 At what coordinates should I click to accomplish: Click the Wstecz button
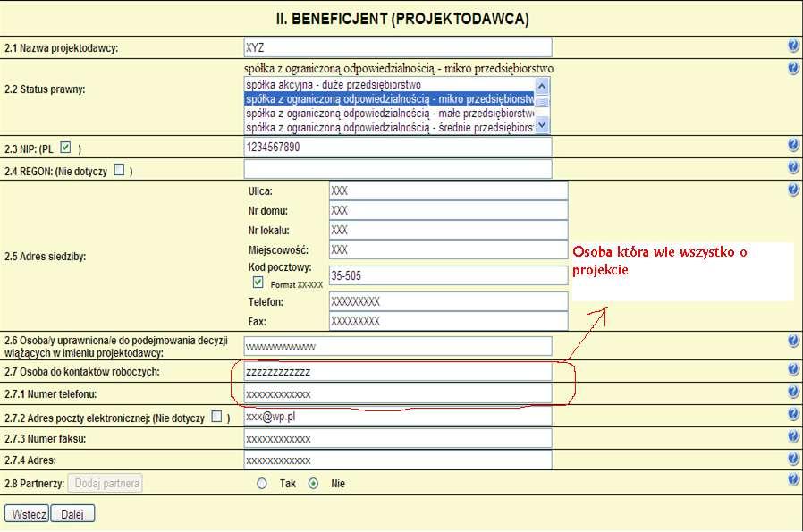(27, 514)
